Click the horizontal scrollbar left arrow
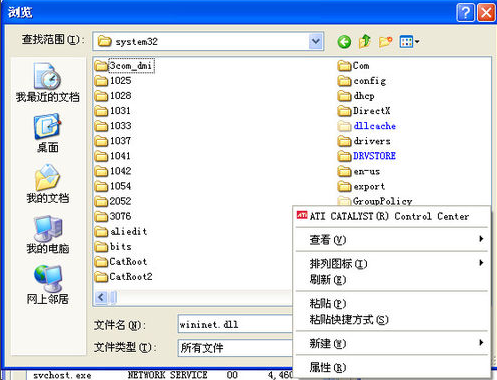497x380 pixels. point(101,297)
